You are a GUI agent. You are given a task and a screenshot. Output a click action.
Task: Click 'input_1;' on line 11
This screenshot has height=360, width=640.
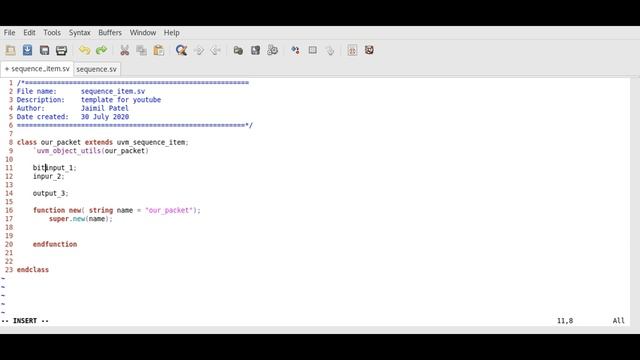point(61,168)
